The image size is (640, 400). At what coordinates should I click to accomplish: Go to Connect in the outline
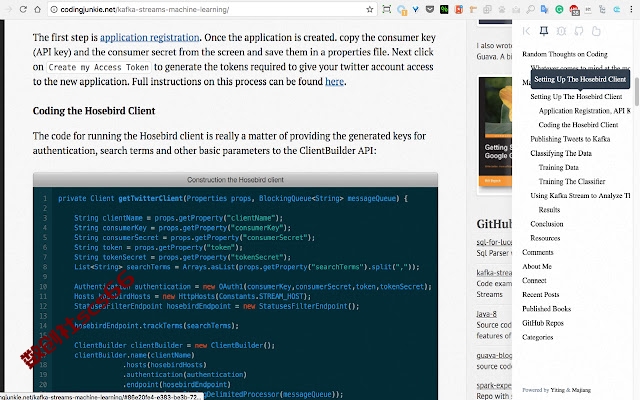click(534, 281)
